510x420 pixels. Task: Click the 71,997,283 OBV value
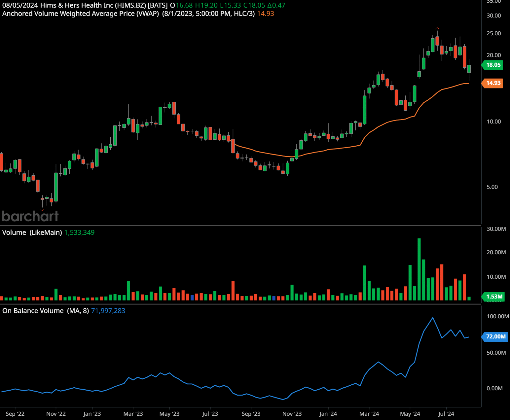108,311
